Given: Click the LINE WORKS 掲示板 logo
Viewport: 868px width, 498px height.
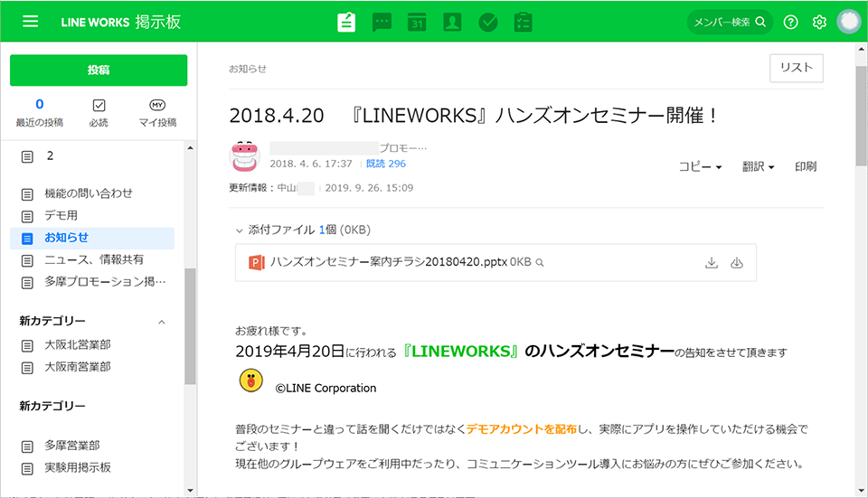Looking at the screenshot, I should coord(120,22).
